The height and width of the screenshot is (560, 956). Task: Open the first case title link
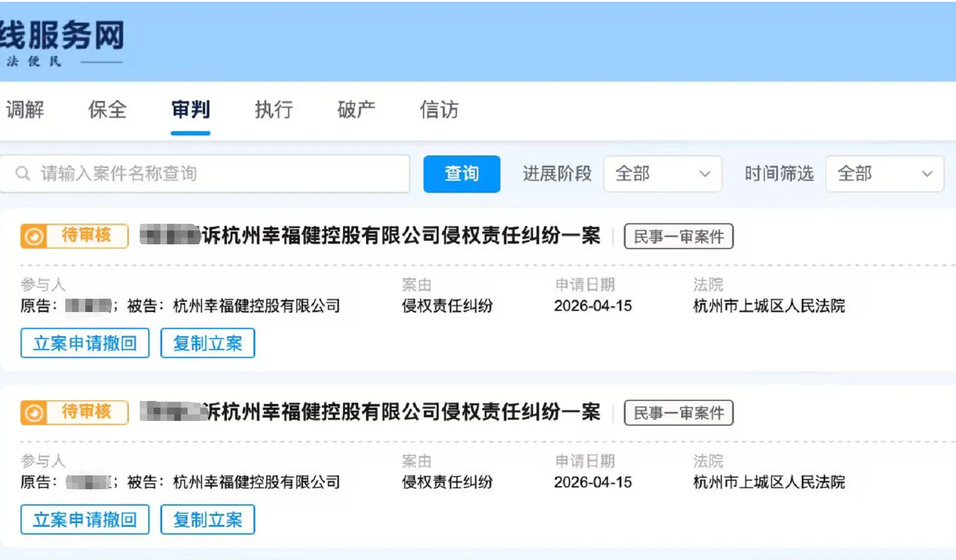coord(370,235)
